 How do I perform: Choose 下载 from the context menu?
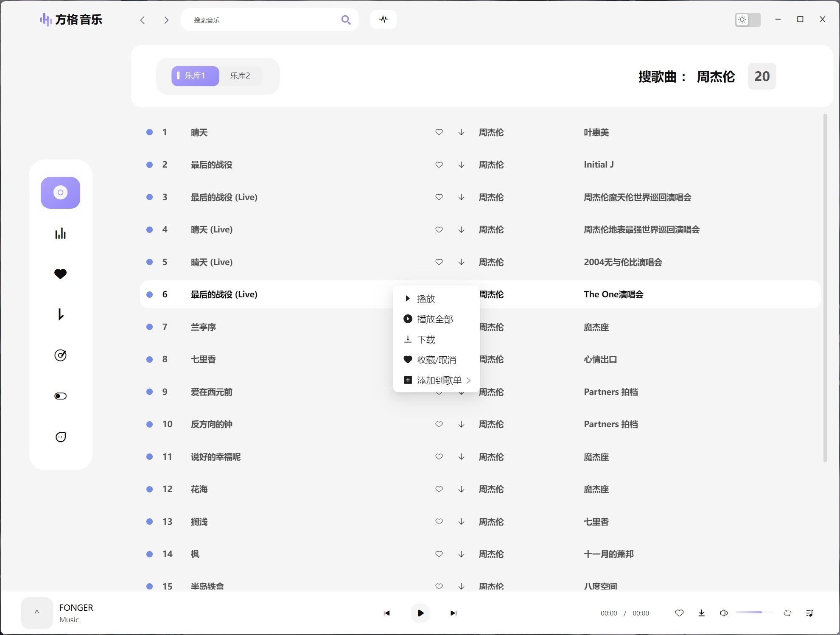coord(437,339)
